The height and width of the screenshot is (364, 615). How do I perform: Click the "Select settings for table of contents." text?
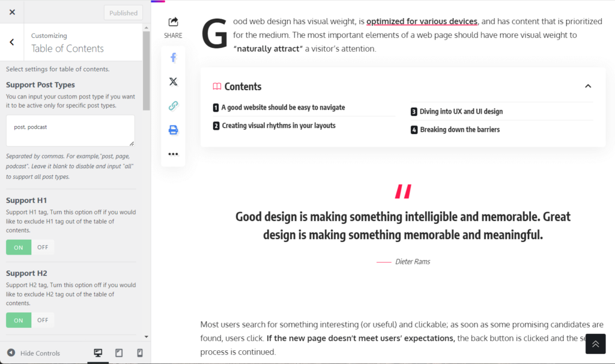[58, 69]
